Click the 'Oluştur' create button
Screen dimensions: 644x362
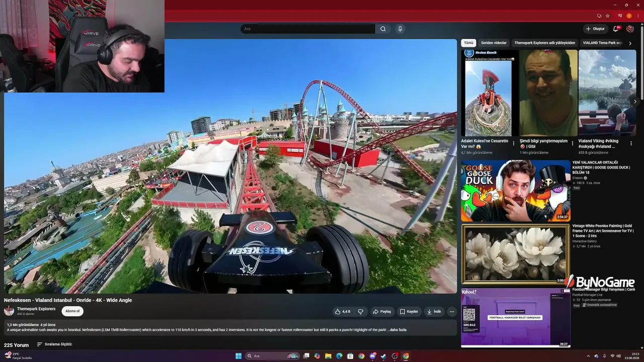click(x=595, y=29)
